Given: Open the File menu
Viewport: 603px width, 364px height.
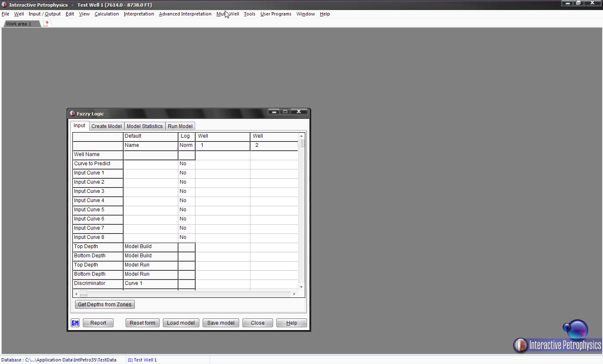Looking at the screenshot, I should 5,14.
